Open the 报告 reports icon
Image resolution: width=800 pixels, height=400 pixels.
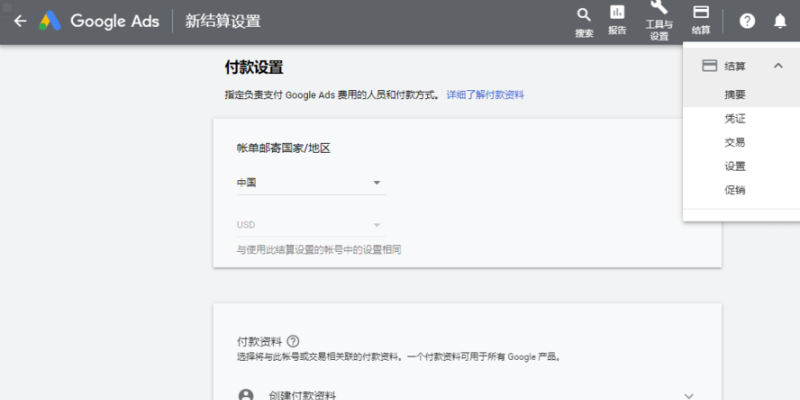[x=617, y=20]
